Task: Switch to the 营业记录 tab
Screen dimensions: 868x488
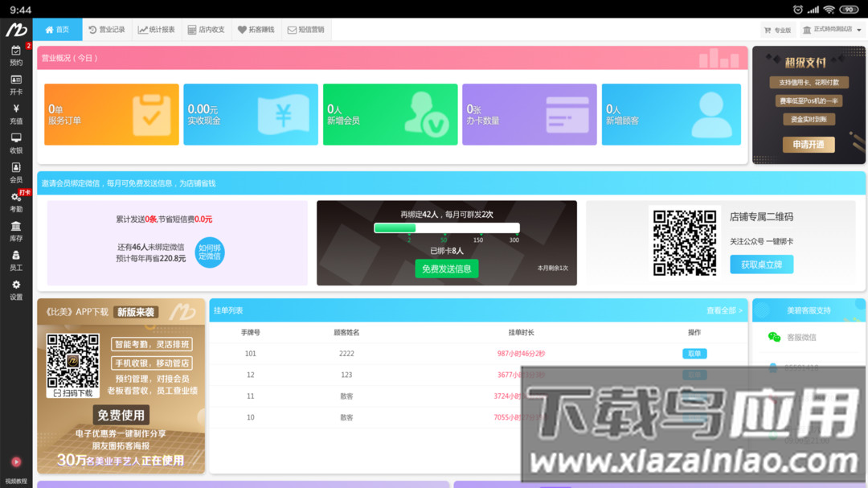Action: pyautogui.click(x=107, y=29)
